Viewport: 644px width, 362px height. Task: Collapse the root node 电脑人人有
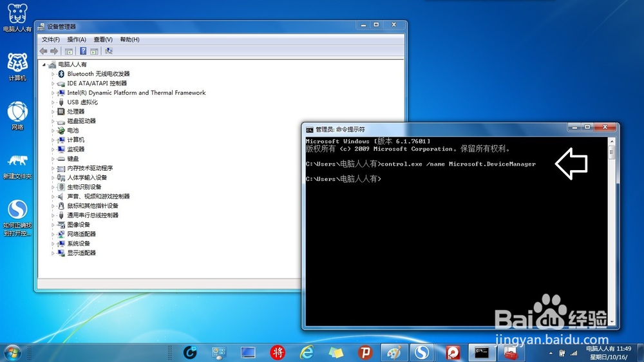coord(44,64)
